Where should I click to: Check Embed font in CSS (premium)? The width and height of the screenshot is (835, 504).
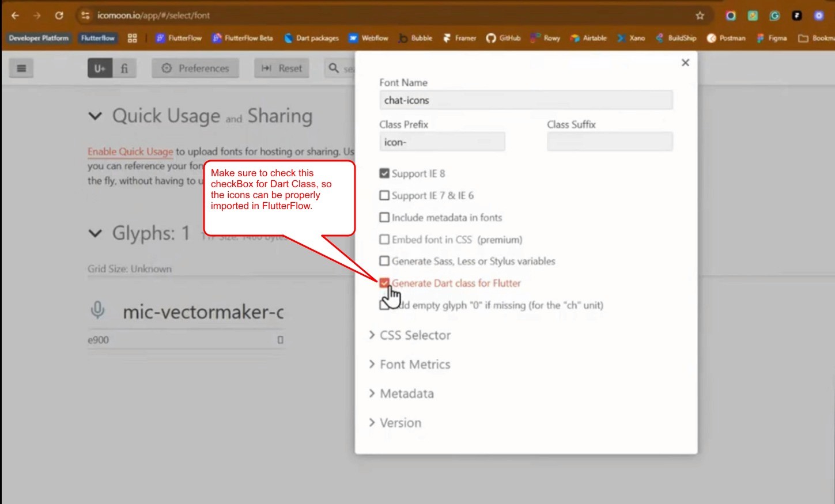[384, 239]
